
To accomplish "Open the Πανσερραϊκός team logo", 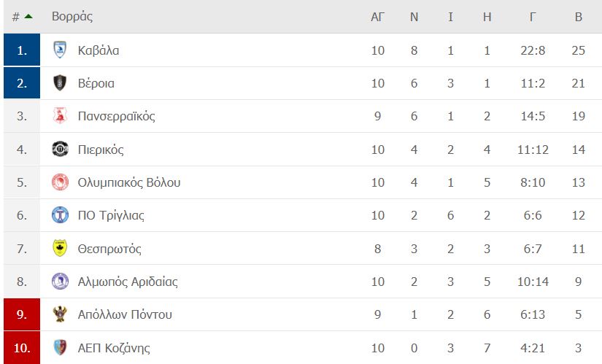I will point(60,116).
